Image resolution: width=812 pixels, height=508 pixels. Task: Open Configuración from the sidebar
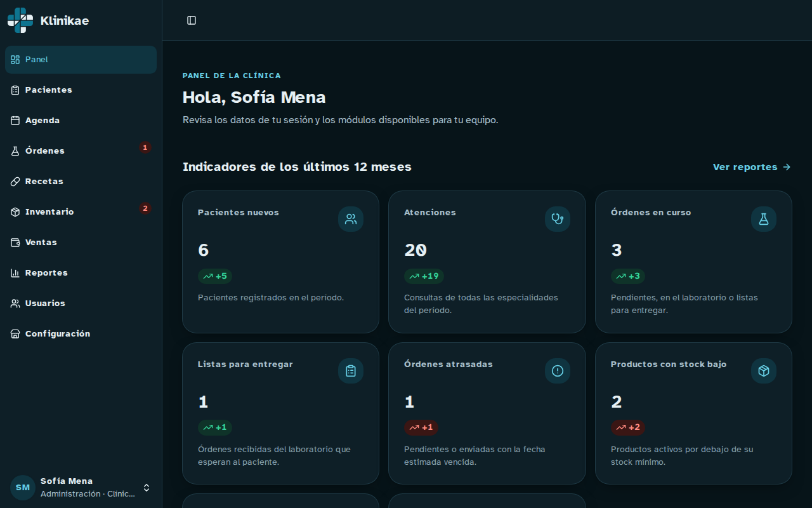[81, 334]
